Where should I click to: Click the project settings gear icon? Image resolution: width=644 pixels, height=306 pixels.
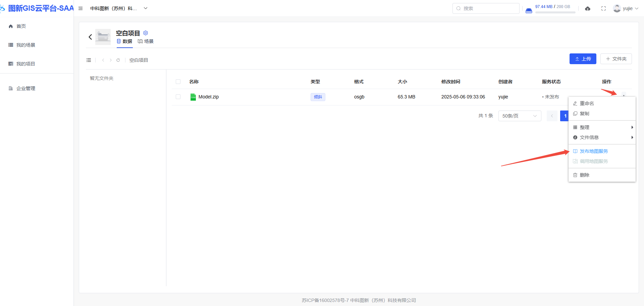[146, 33]
